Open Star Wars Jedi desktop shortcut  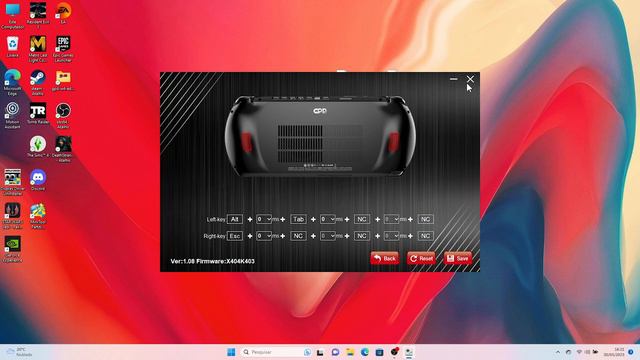pyautogui.click(x=12, y=216)
